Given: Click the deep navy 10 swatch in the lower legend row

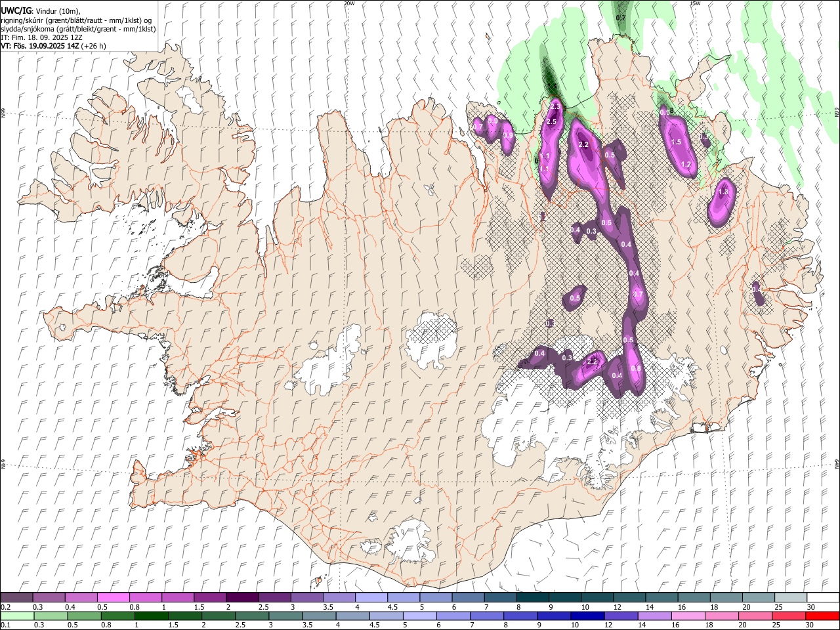Looking at the screenshot, I should click(587, 616).
